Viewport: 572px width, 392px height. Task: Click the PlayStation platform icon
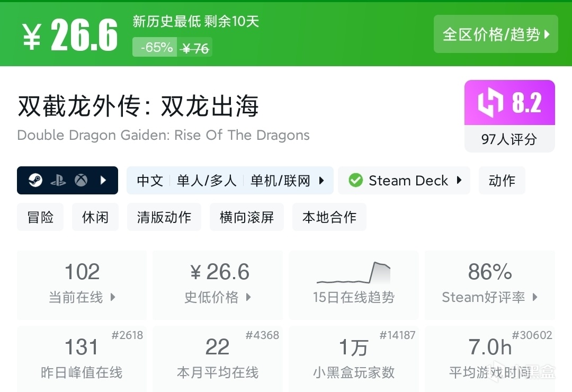tap(58, 181)
